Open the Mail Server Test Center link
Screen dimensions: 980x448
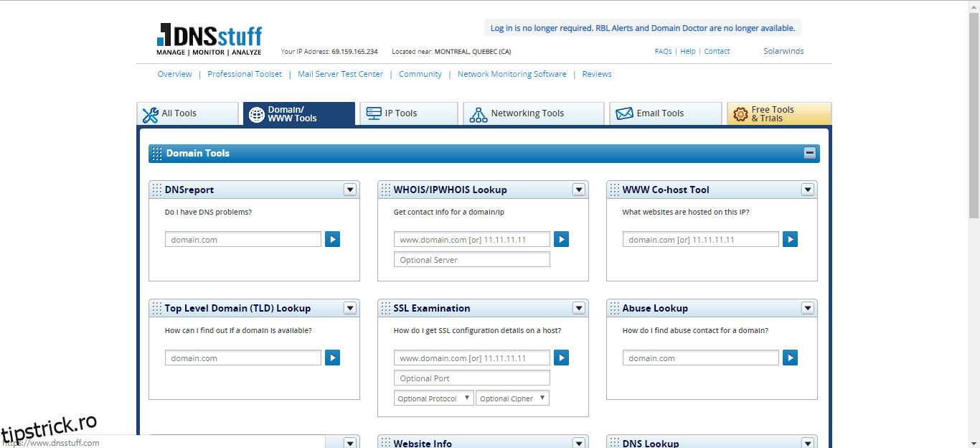(x=340, y=74)
